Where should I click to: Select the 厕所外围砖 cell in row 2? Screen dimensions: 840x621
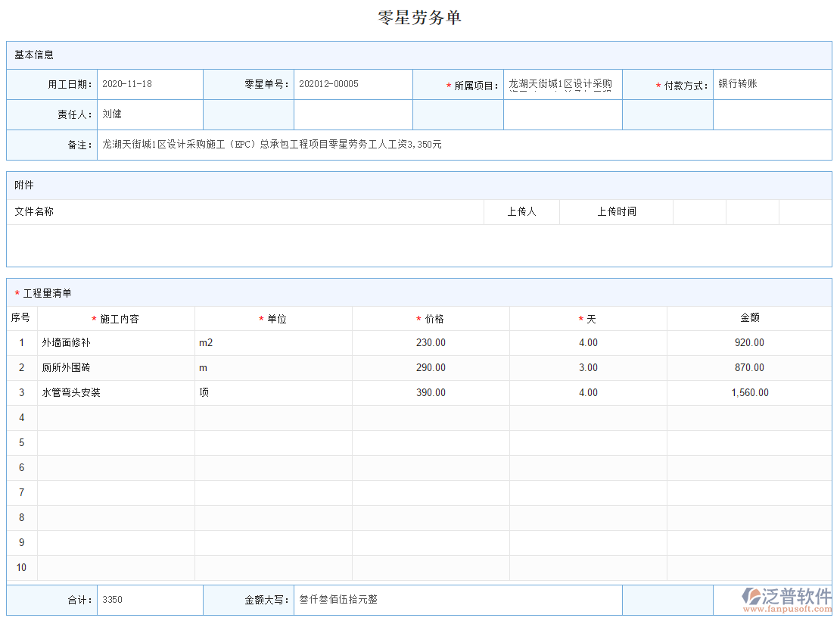coord(116,368)
